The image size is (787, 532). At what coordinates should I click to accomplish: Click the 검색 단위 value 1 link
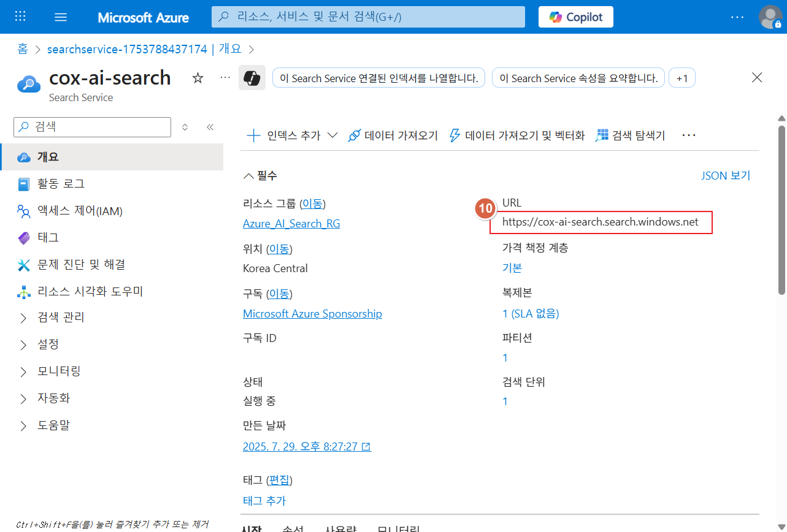pos(505,401)
